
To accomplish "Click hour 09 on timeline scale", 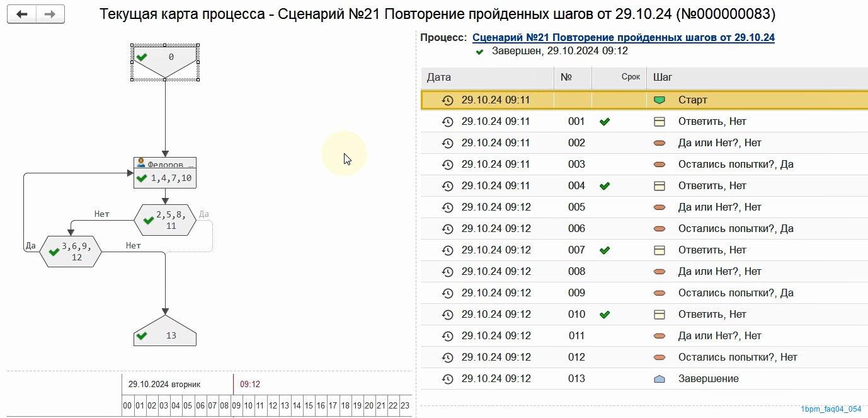I will click(237, 406).
